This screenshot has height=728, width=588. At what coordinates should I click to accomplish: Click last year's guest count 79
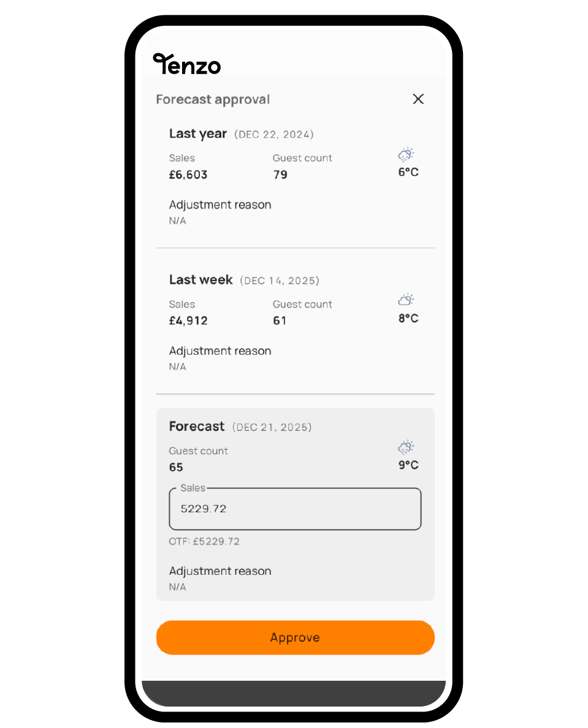(280, 175)
